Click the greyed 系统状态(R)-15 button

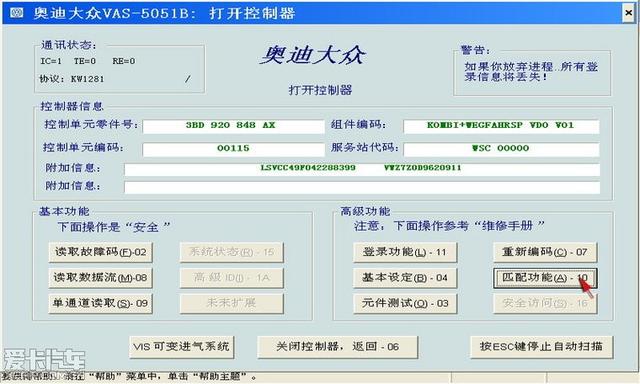(x=231, y=252)
